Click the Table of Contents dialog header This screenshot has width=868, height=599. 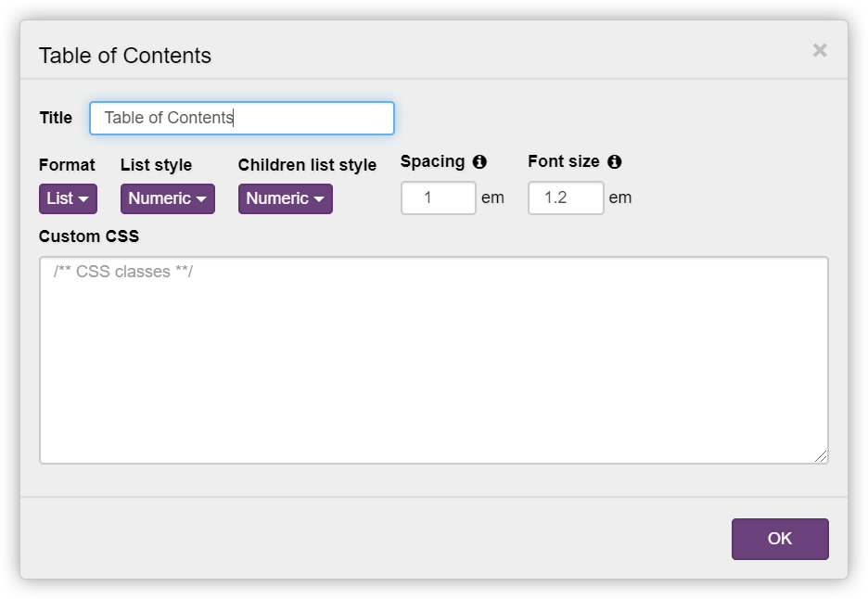click(125, 56)
